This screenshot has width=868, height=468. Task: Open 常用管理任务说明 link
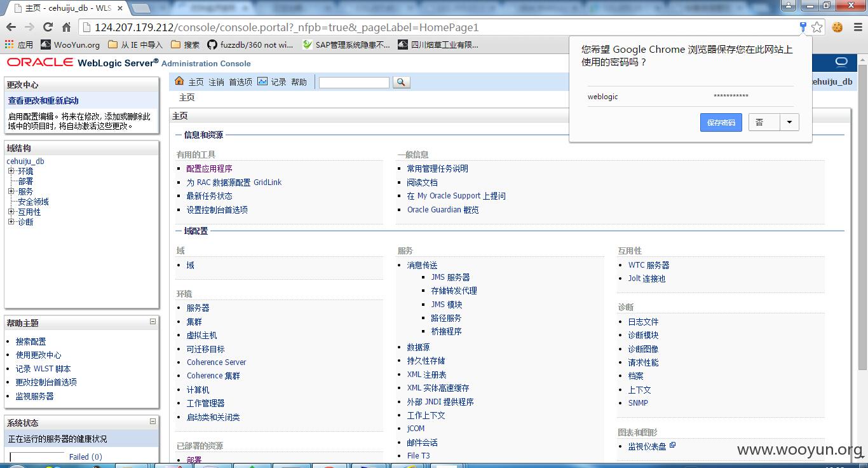click(x=437, y=169)
